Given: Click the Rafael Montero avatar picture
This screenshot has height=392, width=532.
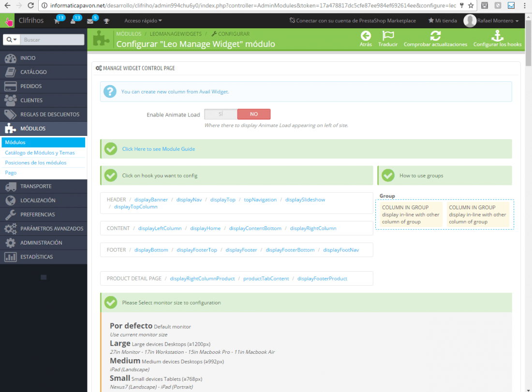Looking at the screenshot, I should [x=470, y=21].
